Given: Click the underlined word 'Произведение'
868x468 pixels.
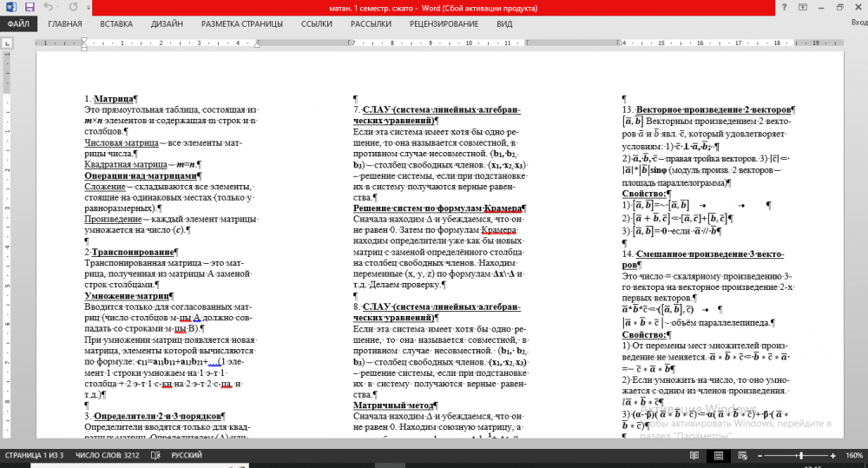Looking at the screenshot, I should point(113,220).
